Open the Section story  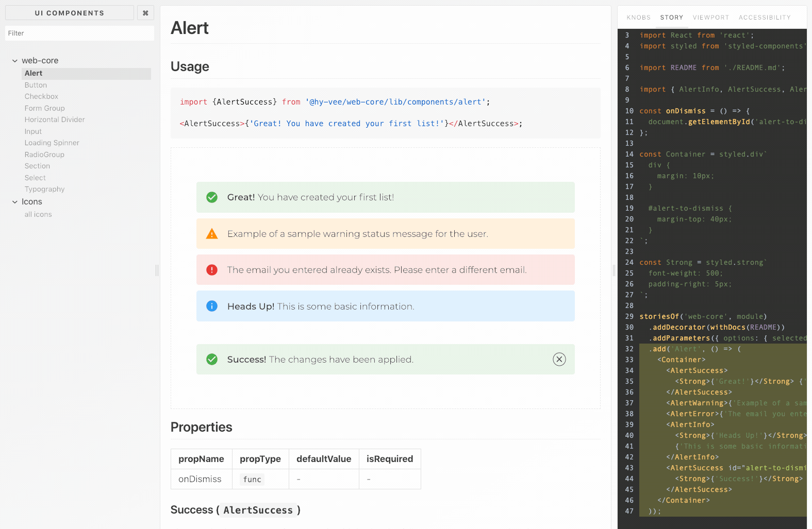point(37,166)
